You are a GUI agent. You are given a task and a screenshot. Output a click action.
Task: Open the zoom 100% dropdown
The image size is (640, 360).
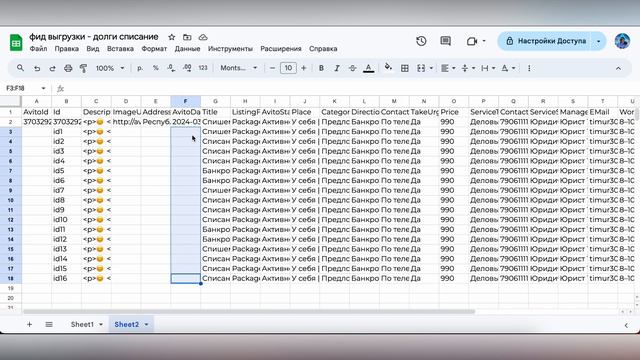point(109,68)
